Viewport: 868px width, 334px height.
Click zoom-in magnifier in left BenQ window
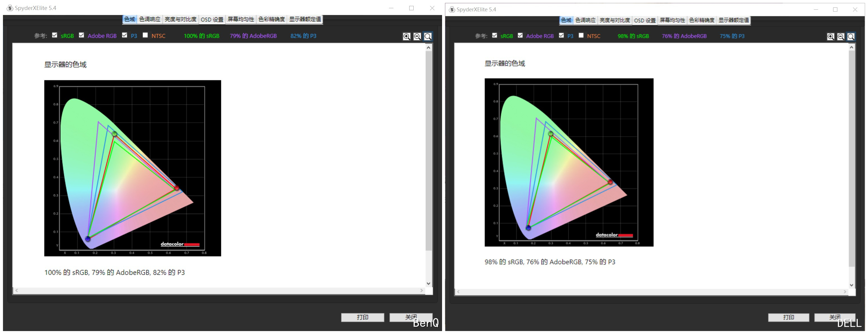pos(407,36)
